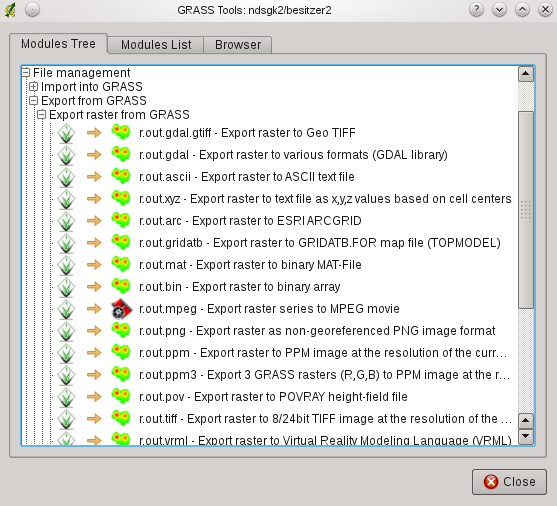Click the GRASS logo icon beside r.out.ascii
The height and width of the screenshot is (506, 557).
(66, 177)
